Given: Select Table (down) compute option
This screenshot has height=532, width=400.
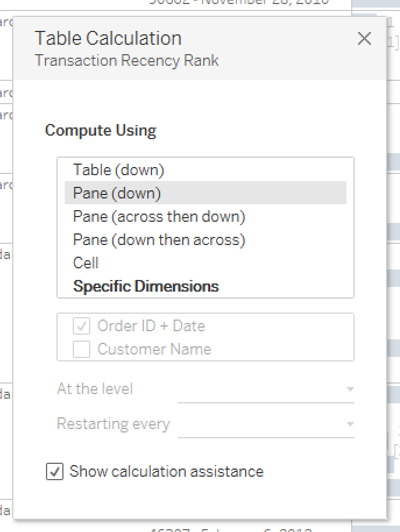Looking at the screenshot, I should [206, 169].
